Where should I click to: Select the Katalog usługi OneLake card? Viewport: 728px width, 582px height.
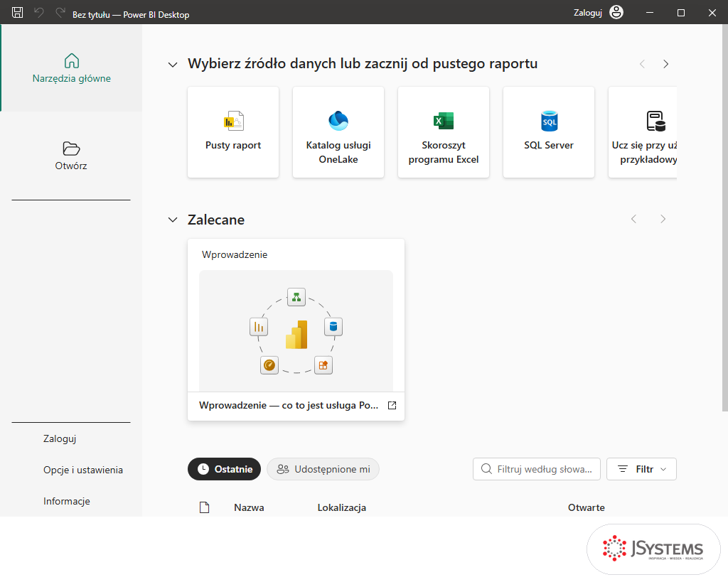pyautogui.click(x=338, y=132)
